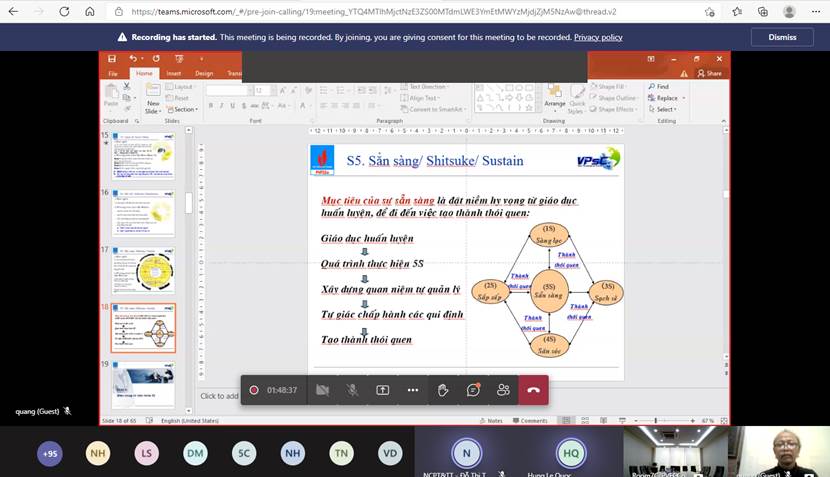Go to the browser home page
Image resolution: width=830 pixels, height=477 pixels.
pyautogui.click(x=89, y=12)
